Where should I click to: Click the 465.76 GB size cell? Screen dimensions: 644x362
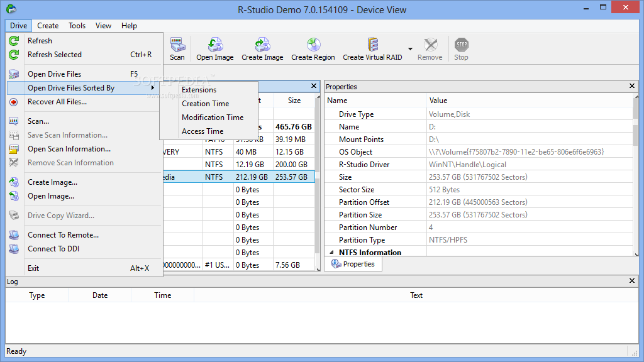click(x=294, y=127)
